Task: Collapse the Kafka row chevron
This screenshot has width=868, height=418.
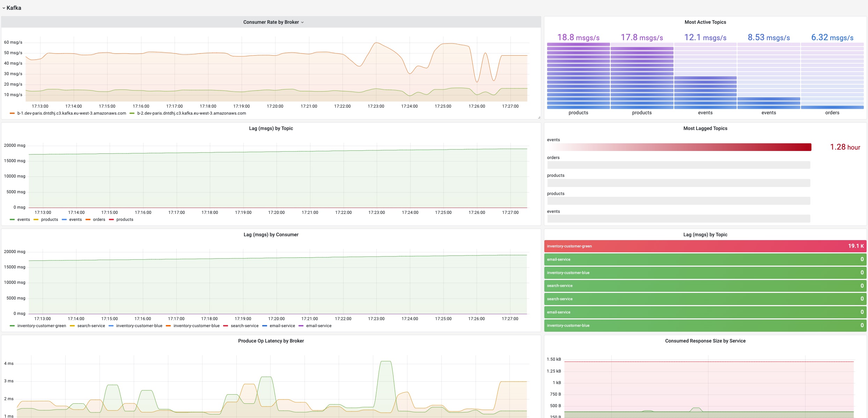Action: (4, 8)
